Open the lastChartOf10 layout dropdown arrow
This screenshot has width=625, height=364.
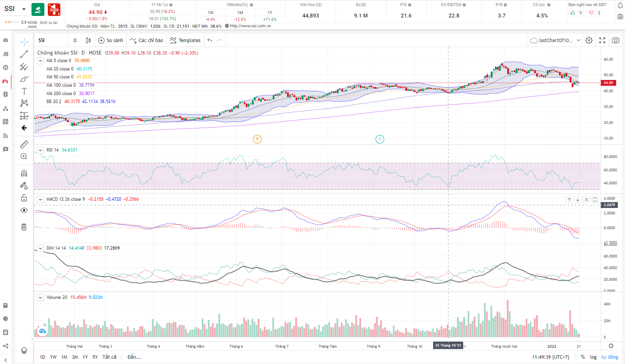pos(579,40)
